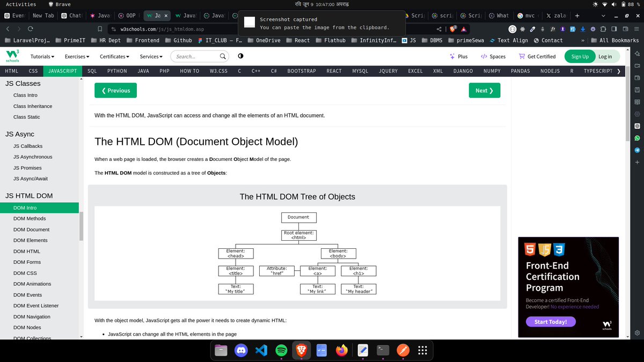The height and width of the screenshot is (362, 644).
Task: Open Spotify from the dock
Action: pyautogui.click(x=281, y=350)
